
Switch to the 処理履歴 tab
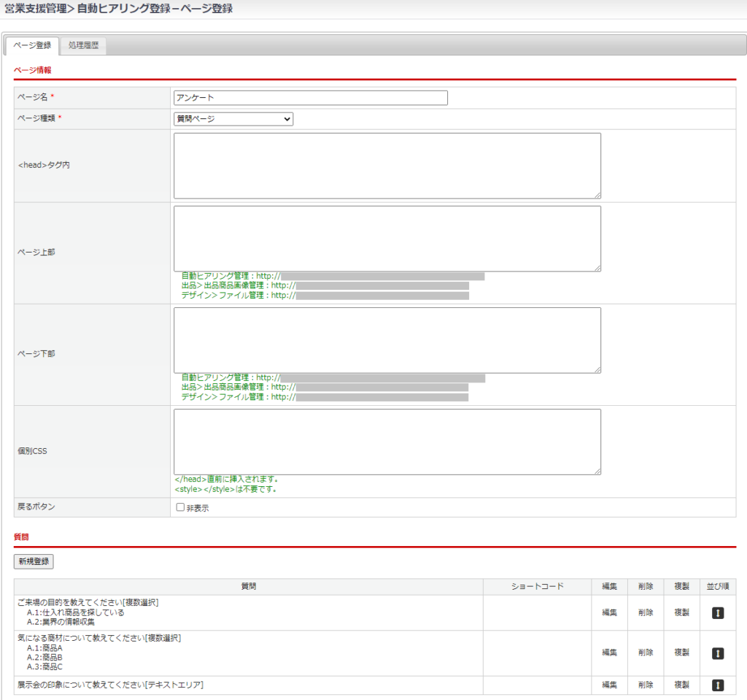(83, 46)
